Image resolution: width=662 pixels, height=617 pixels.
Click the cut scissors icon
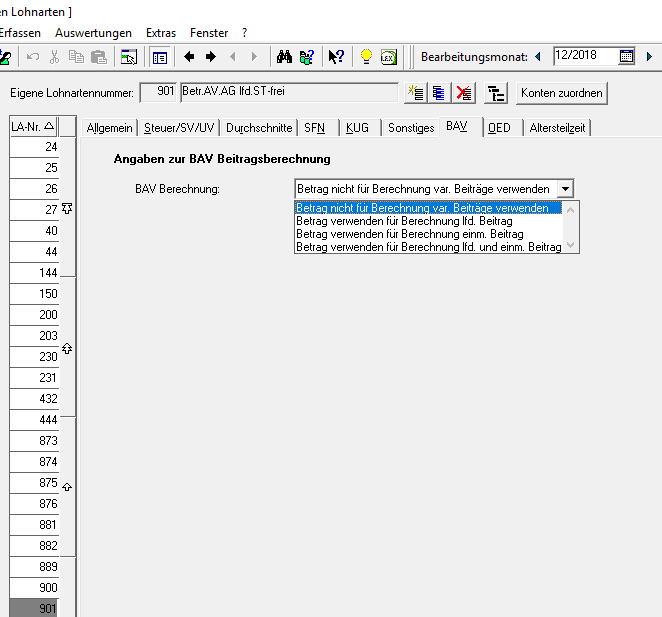pyautogui.click(x=54, y=57)
